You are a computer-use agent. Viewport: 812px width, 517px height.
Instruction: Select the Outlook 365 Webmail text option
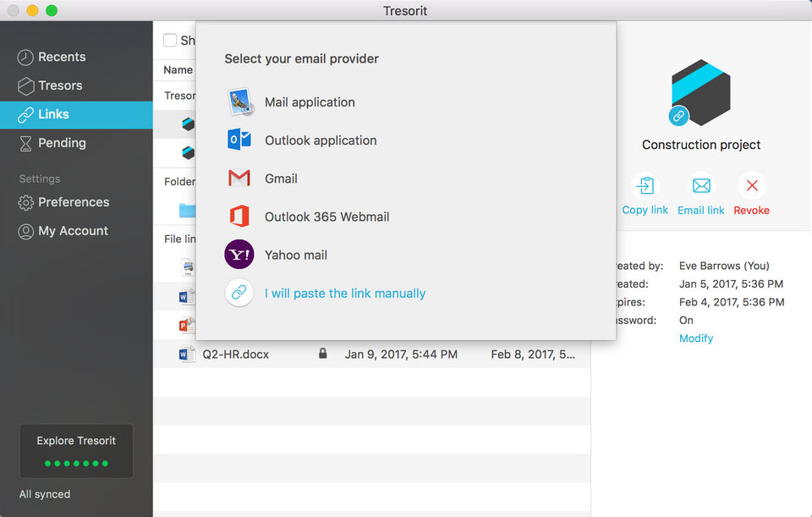coord(326,217)
